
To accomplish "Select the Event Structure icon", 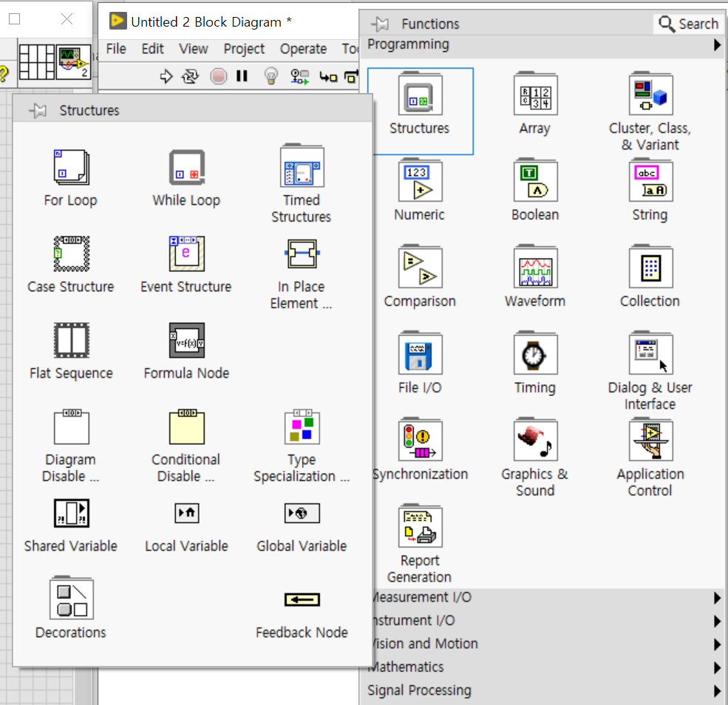I will point(187,253).
